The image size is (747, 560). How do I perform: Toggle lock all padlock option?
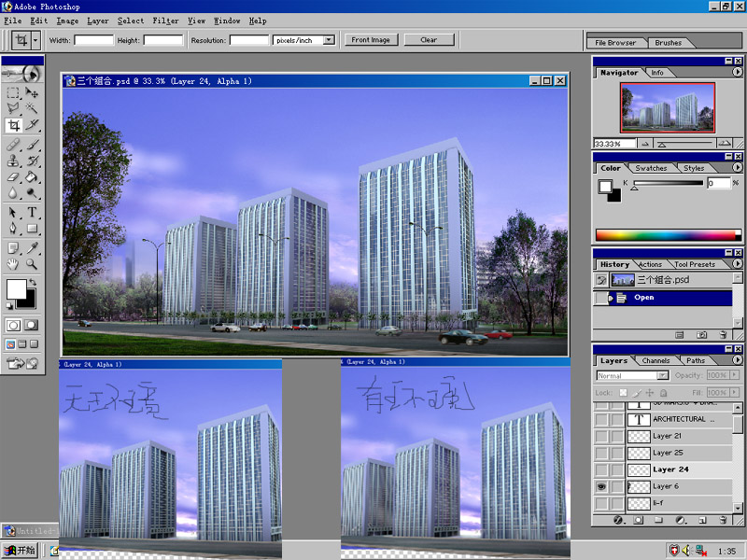(x=663, y=393)
